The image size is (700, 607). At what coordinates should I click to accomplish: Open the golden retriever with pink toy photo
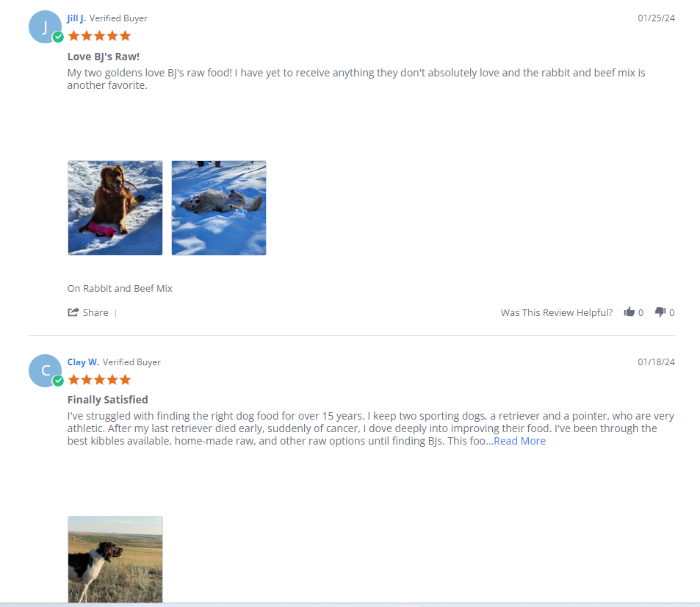(115, 208)
